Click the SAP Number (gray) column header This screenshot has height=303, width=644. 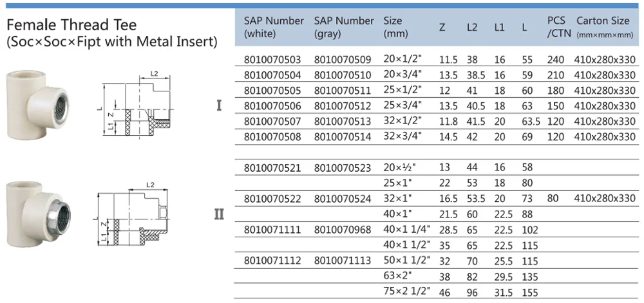(x=343, y=26)
